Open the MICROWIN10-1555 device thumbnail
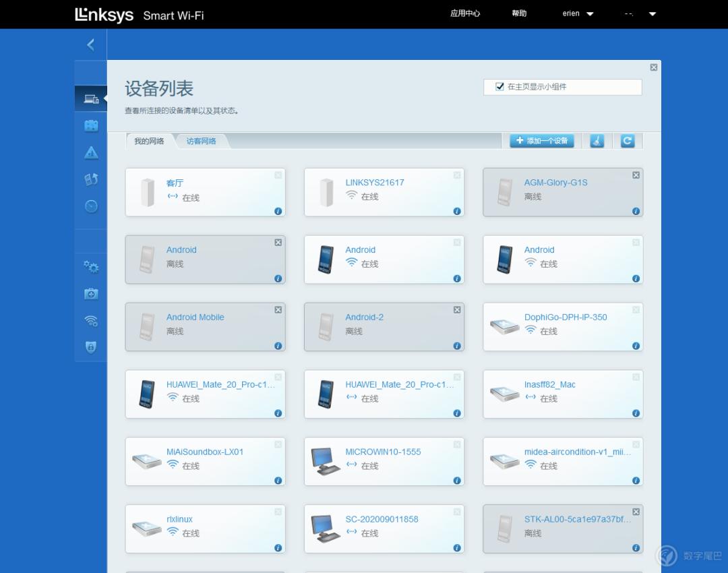Image resolution: width=728 pixels, height=573 pixels. [x=325, y=461]
